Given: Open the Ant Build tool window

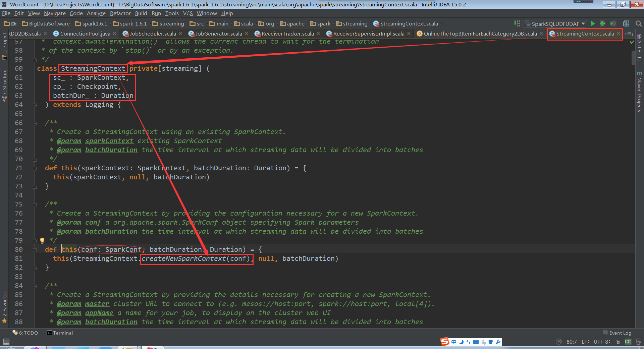Looking at the screenshot, I should pos(639,48).
